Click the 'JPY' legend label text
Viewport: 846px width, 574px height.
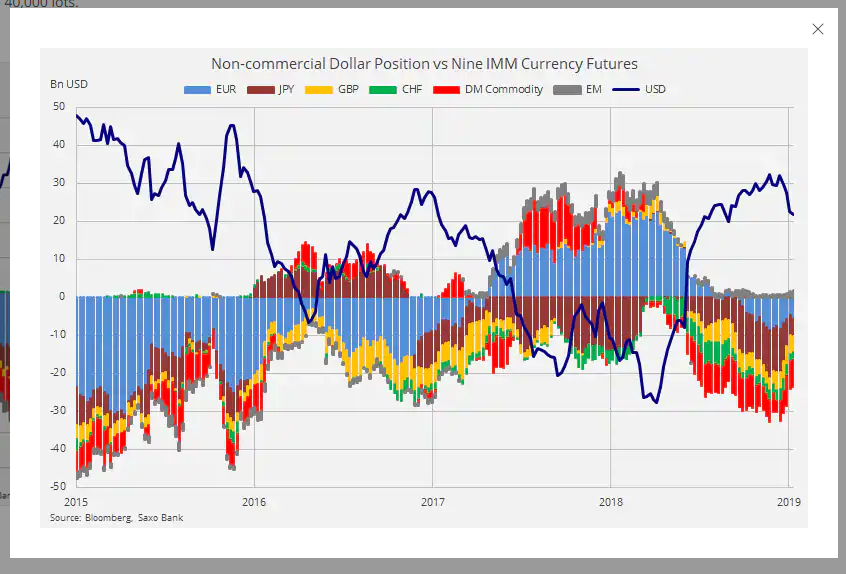coord(286,90)
